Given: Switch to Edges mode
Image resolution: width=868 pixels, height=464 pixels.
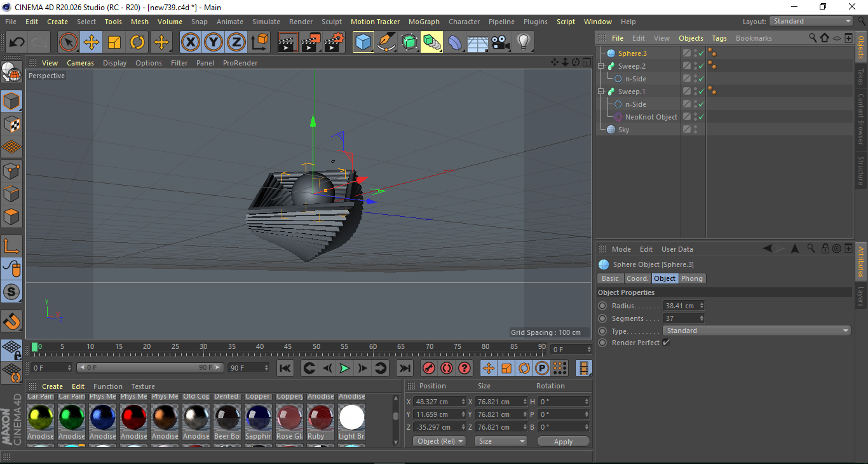Looking at the screenshot, I should coord(11,194).
